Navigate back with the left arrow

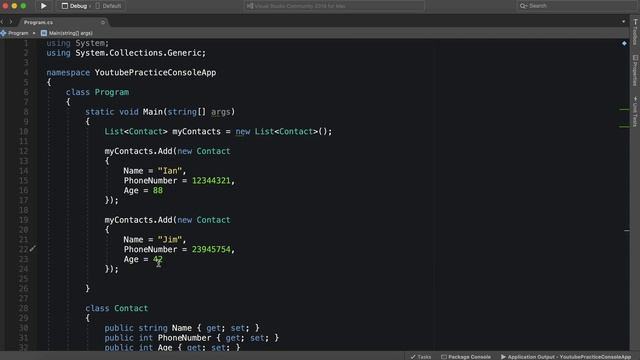click(2, 22)
